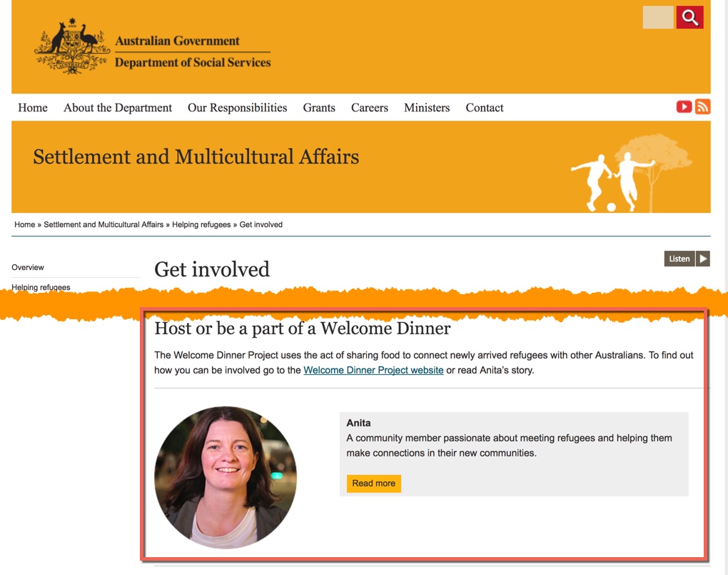Follow the Welcome Dinner Project website link

click(x=373, y=370)
